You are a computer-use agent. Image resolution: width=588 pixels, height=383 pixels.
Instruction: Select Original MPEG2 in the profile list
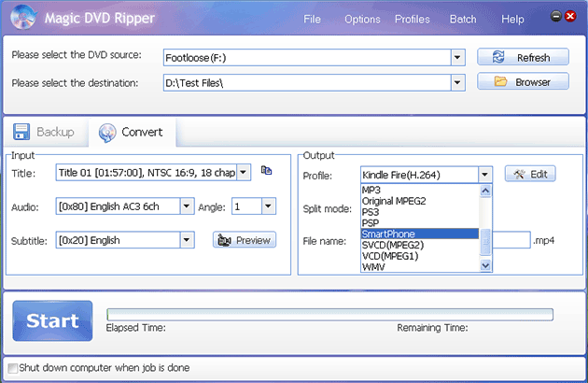click(x=420, y=201)
